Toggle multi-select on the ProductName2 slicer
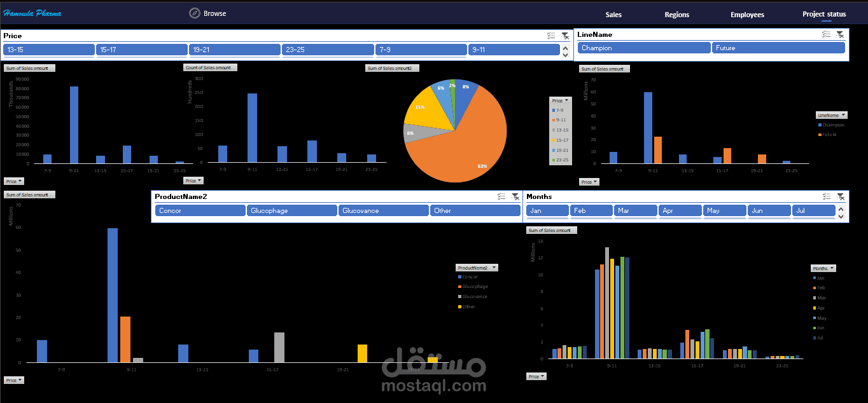The height and width of the screenshot is (403, 868). pyautogui.click(x=501, y=196)
